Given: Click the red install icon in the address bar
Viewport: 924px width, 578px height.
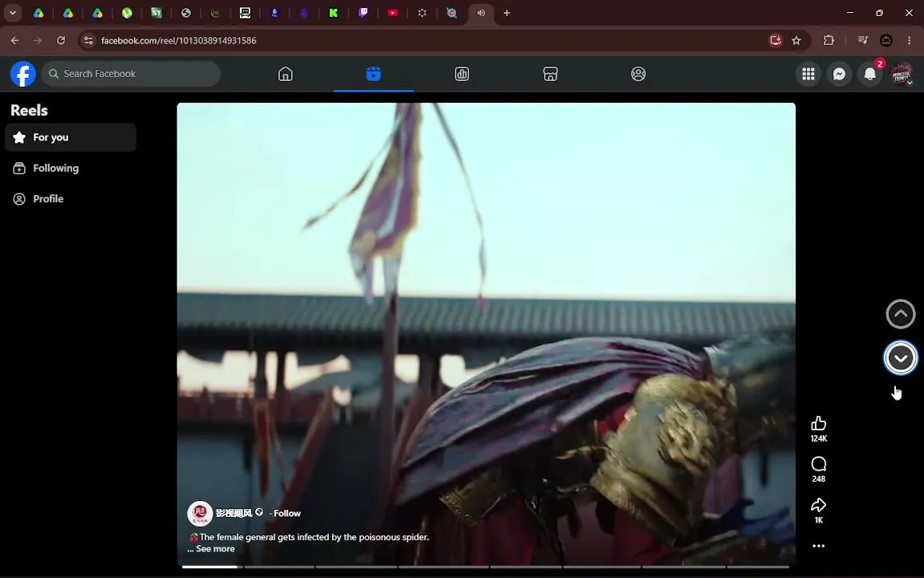Looking at the screenshot, I should click(x=776, y=40).
